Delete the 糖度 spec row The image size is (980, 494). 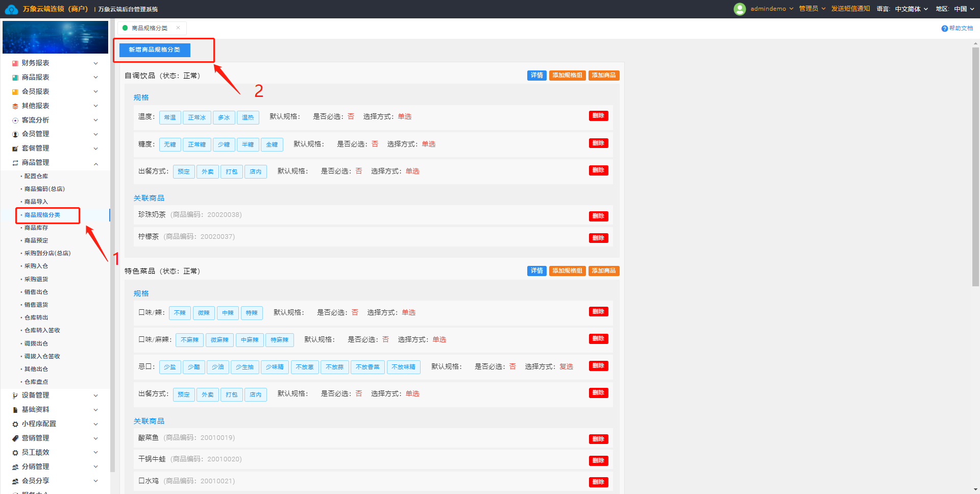coord(598,143)
